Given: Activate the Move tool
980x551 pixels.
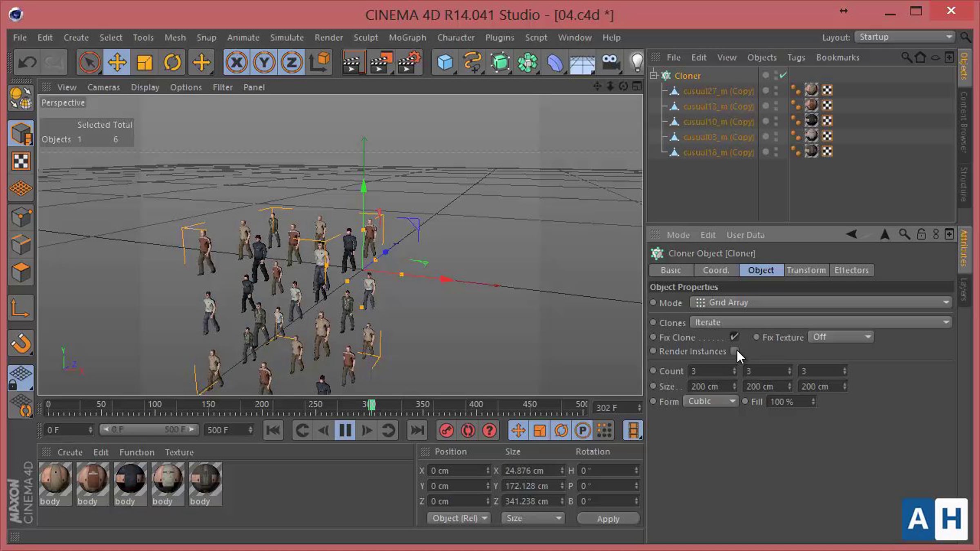Looking at the screenshot, I should (117, 62).
